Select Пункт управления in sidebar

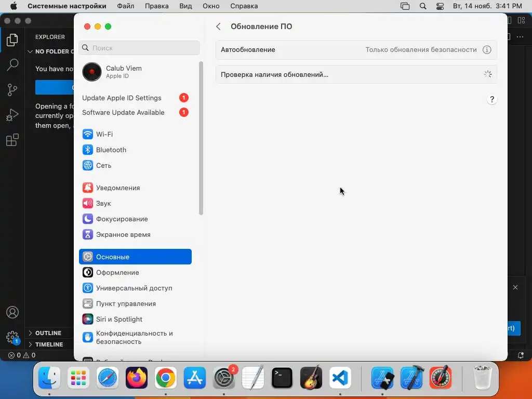pos(135,303)
